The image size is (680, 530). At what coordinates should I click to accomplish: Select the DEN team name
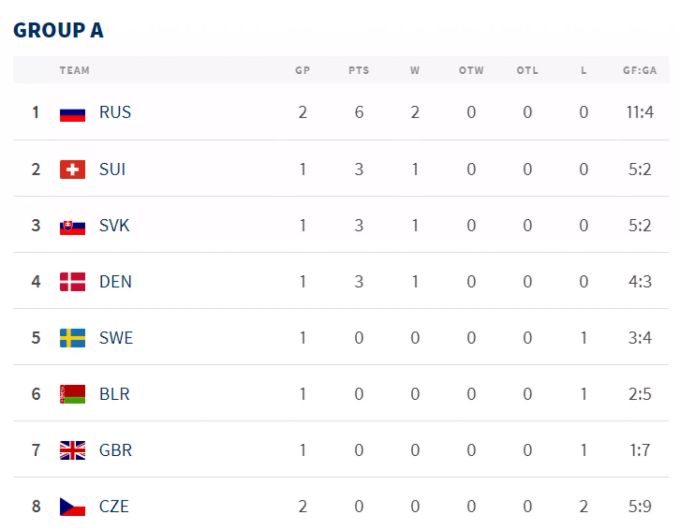point(115,282)
